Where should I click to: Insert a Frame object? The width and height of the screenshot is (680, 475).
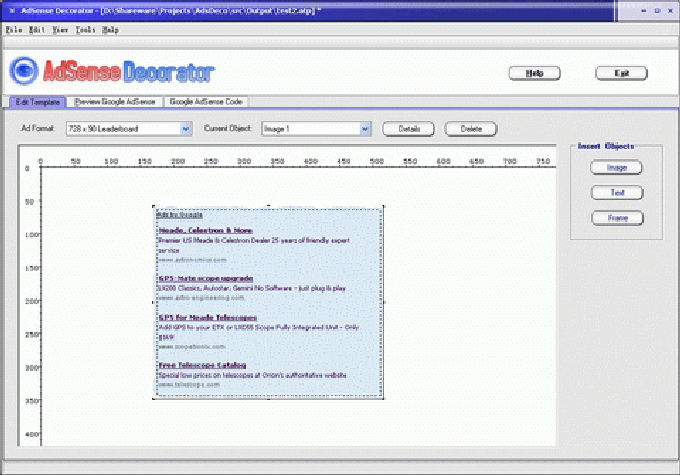[x=618, y=218]
